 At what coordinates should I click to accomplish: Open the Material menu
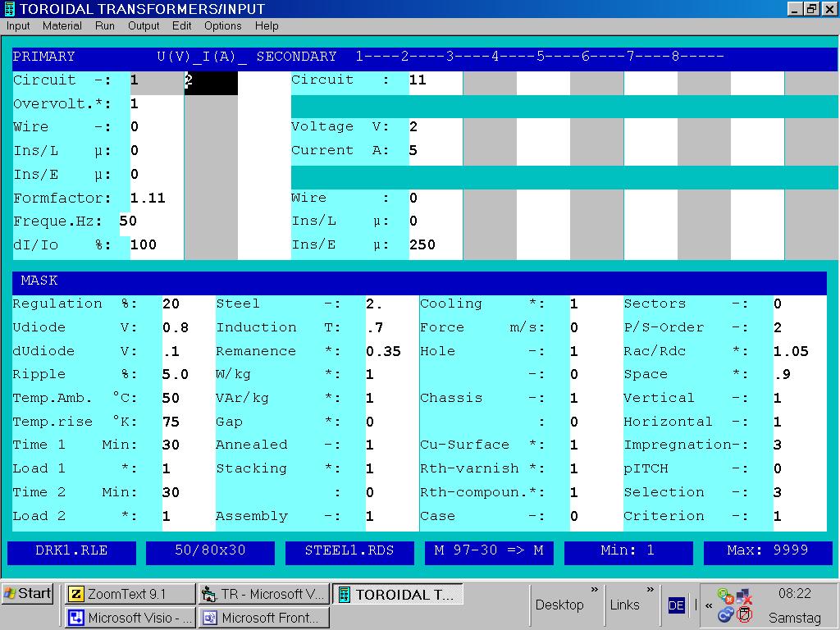pos(62,25)
